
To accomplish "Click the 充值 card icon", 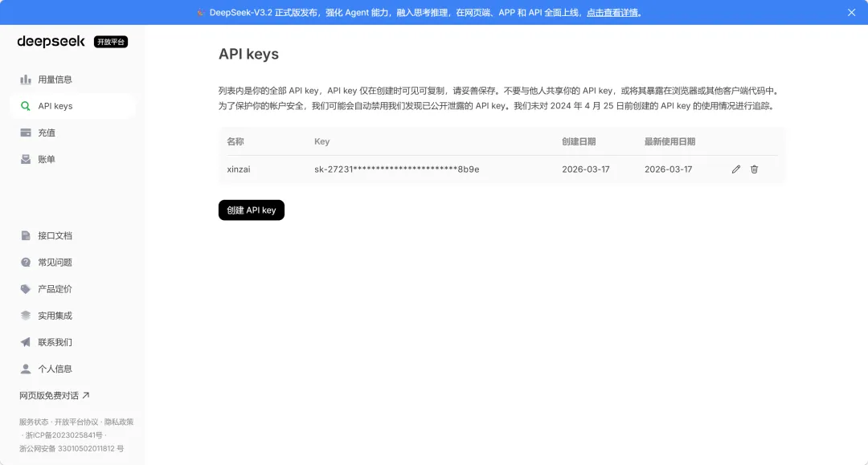I will (x=26, y=133).
